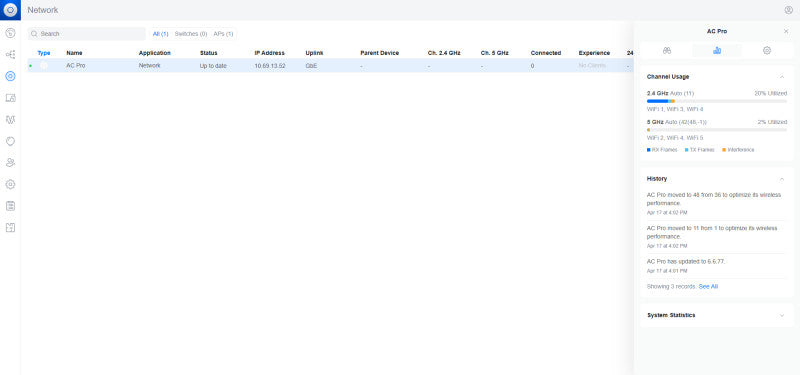Collapse the History section
This screenshot has width=800, height=375.
782,179
